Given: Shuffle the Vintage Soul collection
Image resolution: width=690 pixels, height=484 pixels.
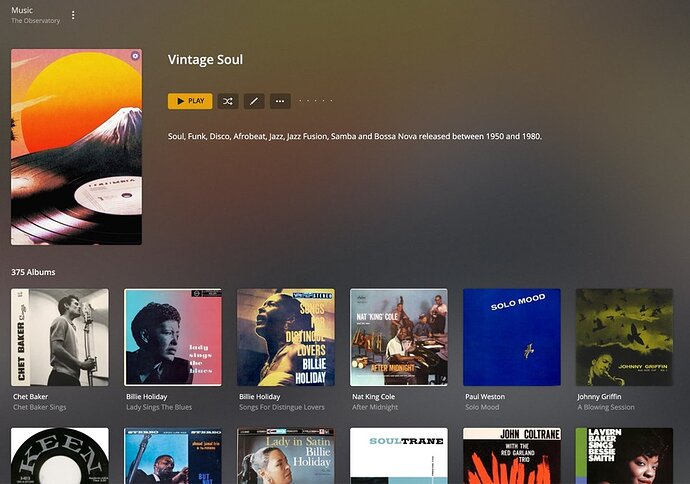Looking at the screenshot, I should [228, 101].
